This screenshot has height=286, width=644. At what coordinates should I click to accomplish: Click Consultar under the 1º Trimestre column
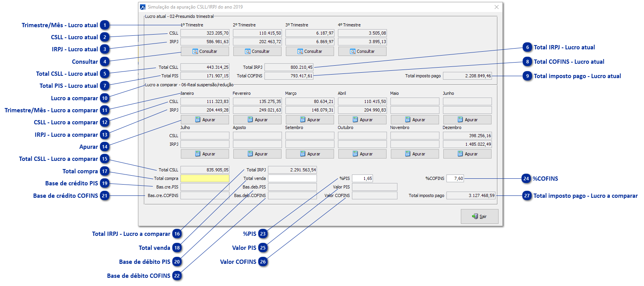point(205,51)
